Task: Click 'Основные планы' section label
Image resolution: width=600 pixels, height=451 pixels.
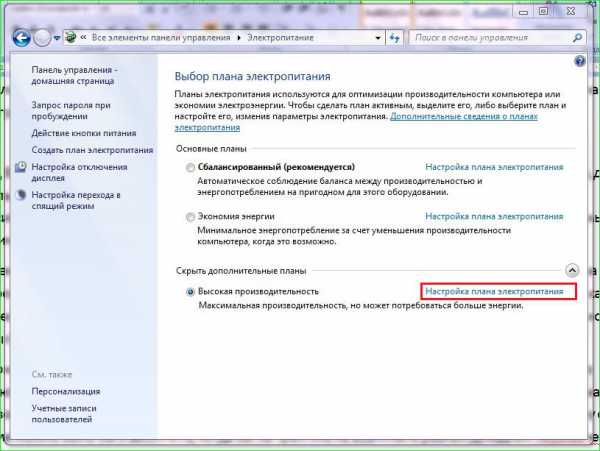Action: [211, 149]
